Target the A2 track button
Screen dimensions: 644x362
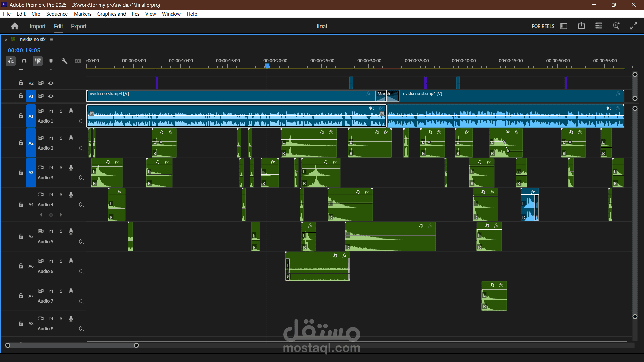click(31, 143)
